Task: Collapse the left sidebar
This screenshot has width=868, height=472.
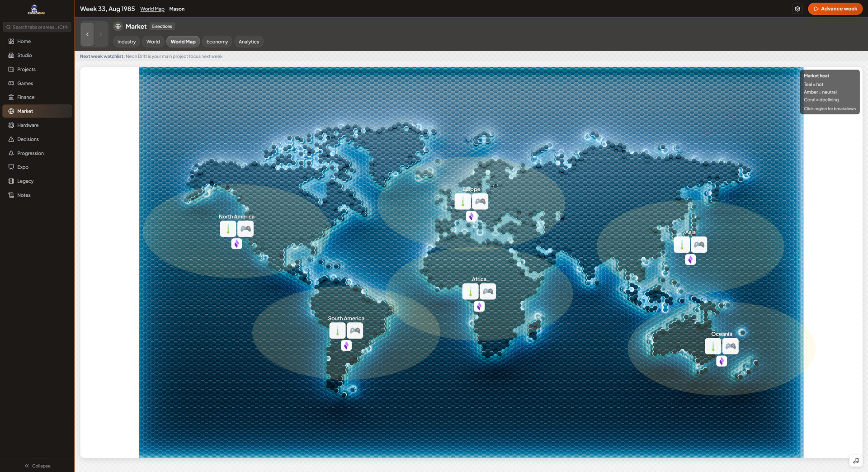Action: [x=37, y=466]
